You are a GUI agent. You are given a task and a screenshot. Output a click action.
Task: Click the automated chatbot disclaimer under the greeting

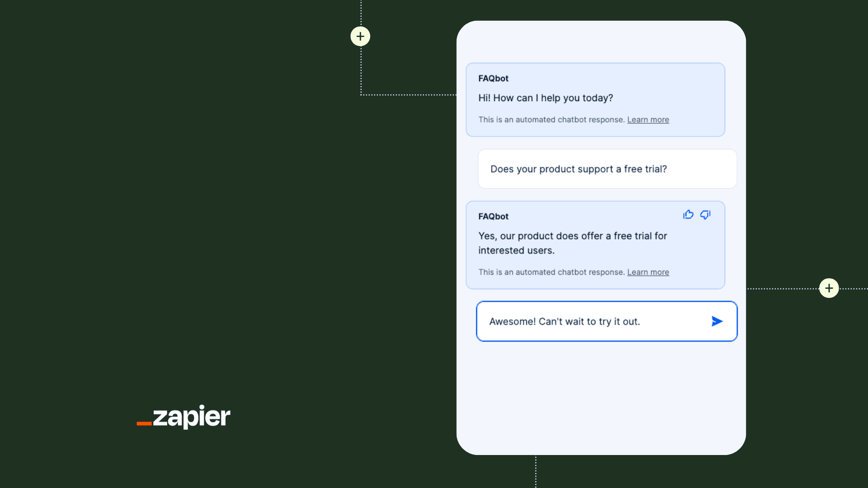551,120
